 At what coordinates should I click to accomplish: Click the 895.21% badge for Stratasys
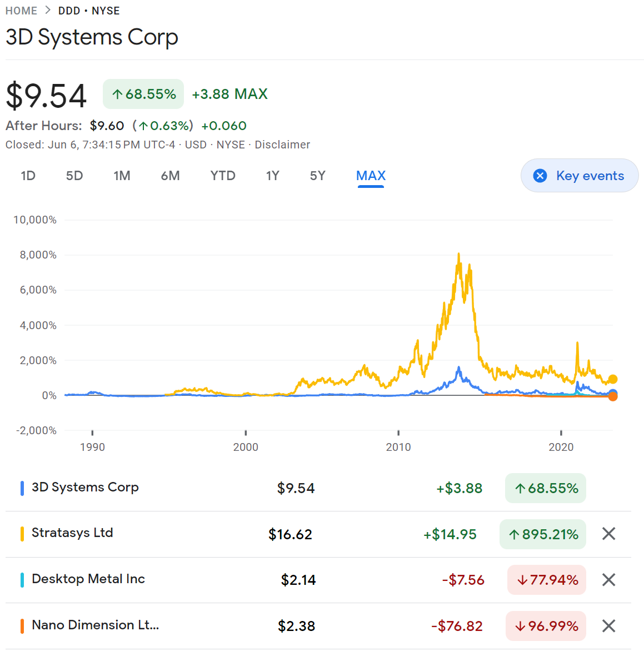543,534
